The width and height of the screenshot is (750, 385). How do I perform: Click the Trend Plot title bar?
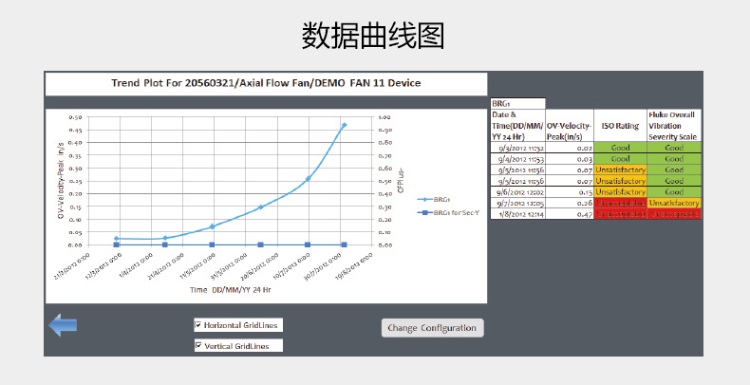[266, 83]
